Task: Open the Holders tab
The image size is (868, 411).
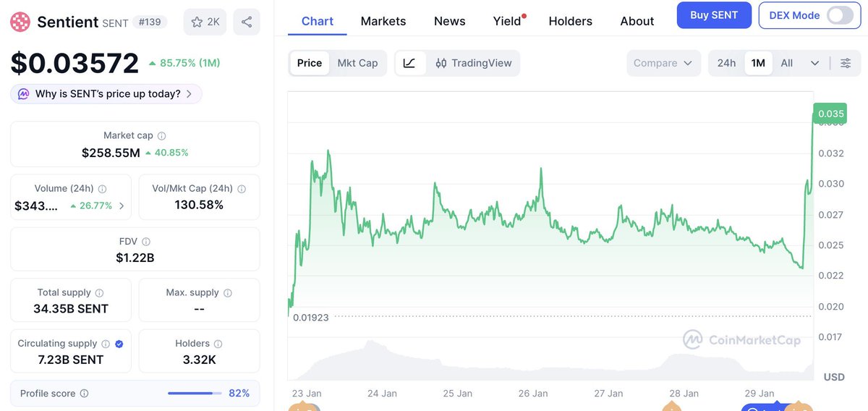Action: (571, 21)
